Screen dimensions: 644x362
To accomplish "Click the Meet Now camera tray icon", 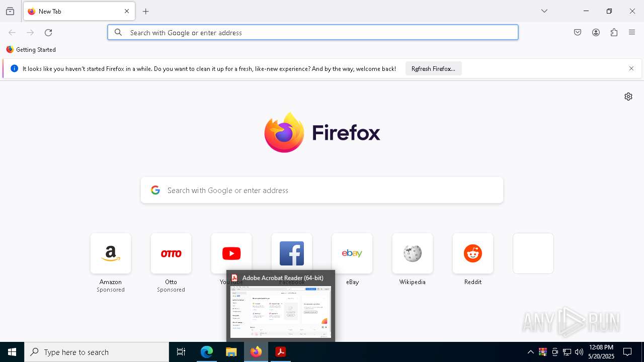I will [x=555, y=352].
